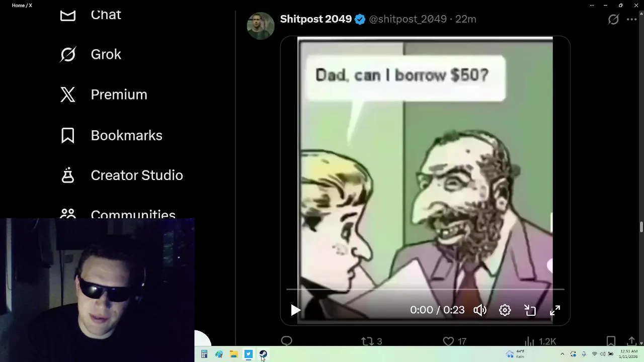This screenshot has width=644, height=362.
Task: Toggle picture-in-picture mini player for video
Action: point(530,310)
